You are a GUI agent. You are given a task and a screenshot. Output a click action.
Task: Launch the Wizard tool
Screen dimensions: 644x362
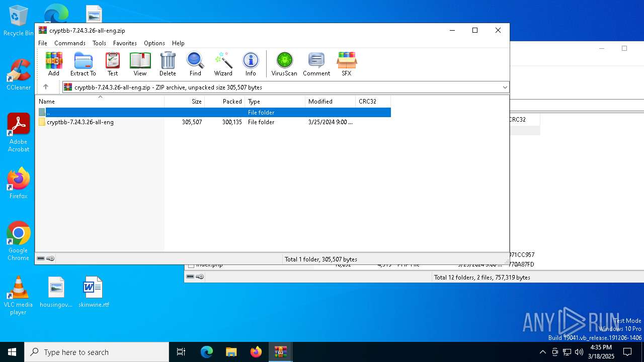[x=223, y=64]
